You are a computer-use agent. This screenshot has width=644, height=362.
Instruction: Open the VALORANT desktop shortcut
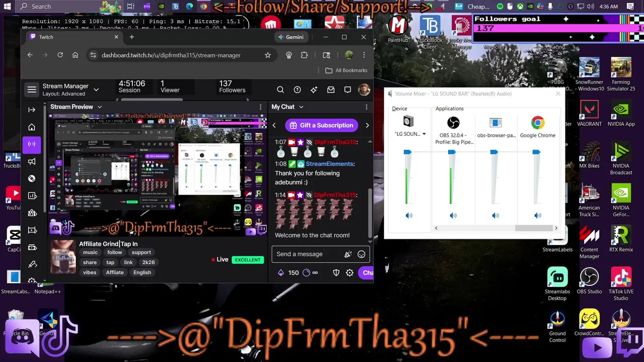click(x=589, y=113)
